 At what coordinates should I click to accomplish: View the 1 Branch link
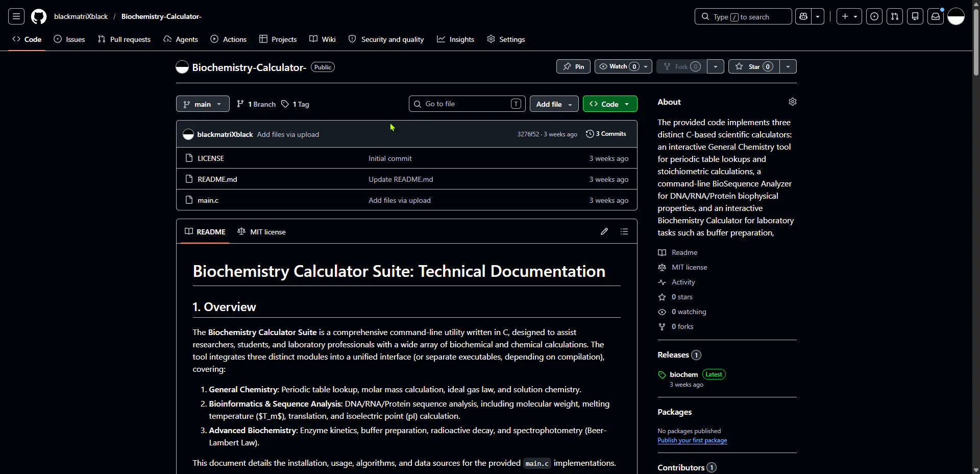pyautogui.click(x=256, y=104)
